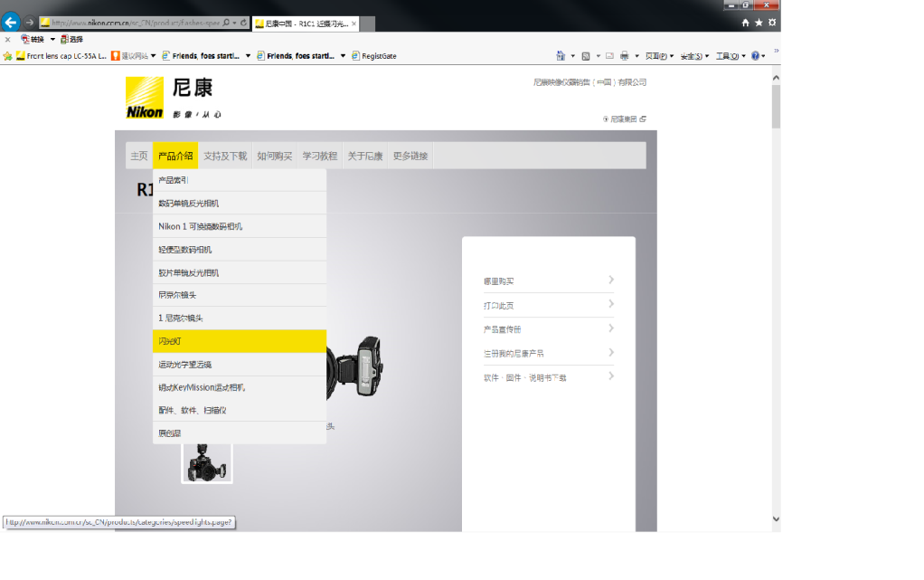
Task: Expand the command bar overflow chevron
Action: [776, 51]
